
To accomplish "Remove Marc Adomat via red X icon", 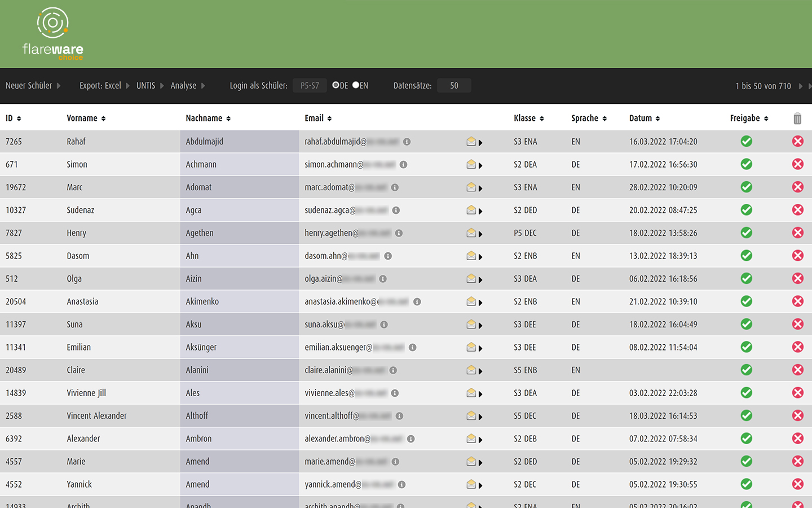I will click(x=797, y=187).
